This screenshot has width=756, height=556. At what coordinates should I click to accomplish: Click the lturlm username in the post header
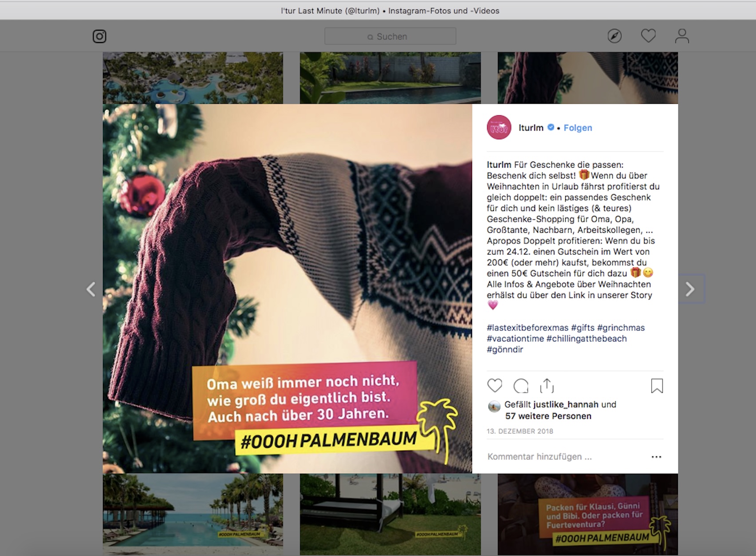click(531, 128)
